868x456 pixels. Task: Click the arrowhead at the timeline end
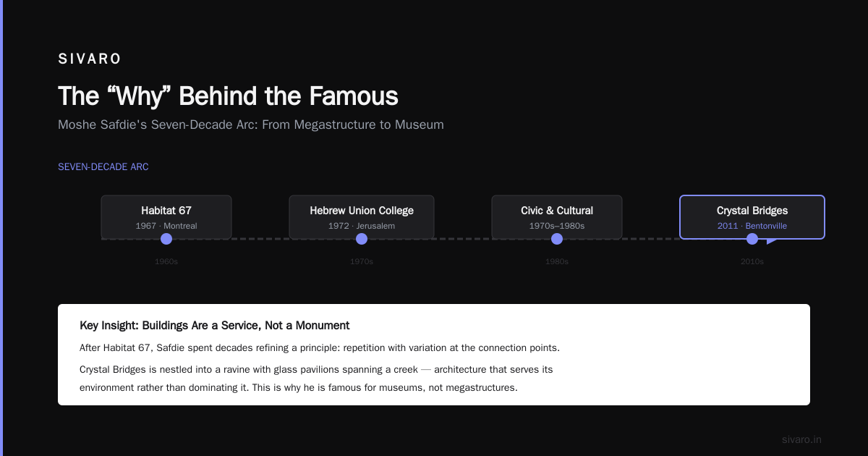pos(771,240)
